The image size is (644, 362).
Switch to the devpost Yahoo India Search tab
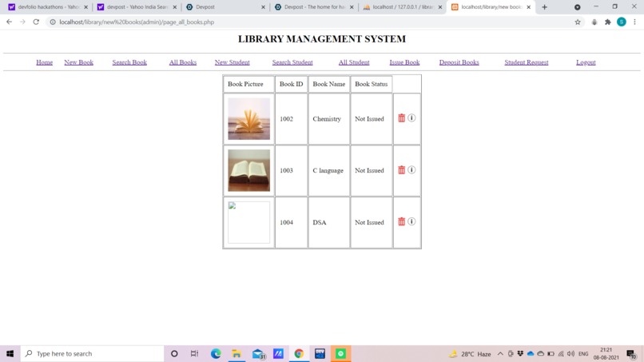coord(137,7)
